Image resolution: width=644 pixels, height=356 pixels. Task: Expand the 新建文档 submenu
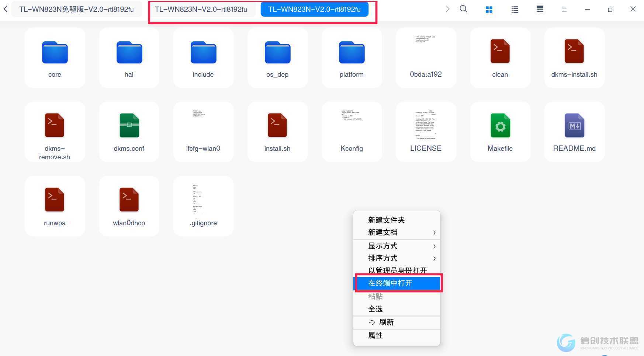tap(397, 233)
